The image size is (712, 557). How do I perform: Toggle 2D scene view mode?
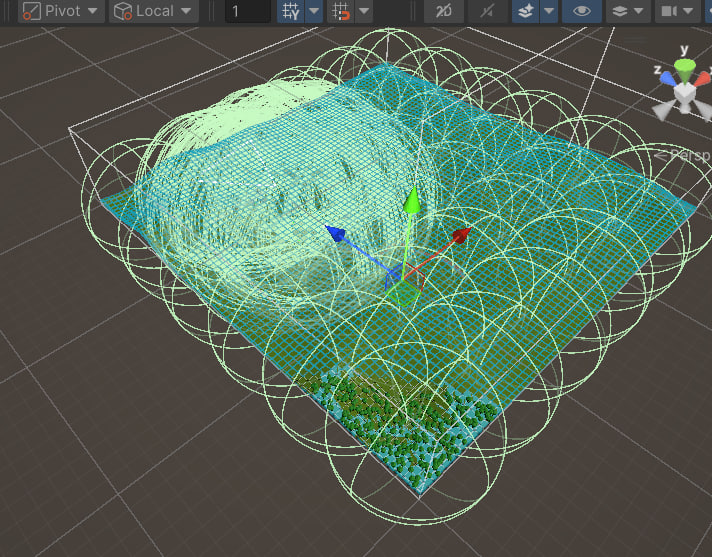point(444,11)
